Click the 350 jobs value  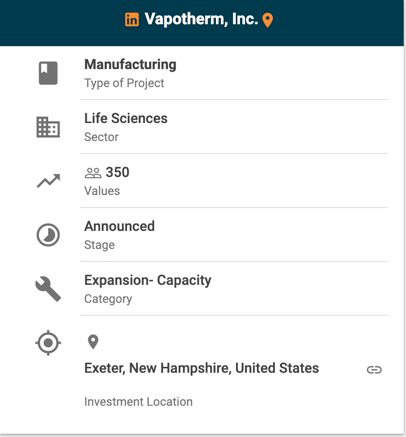117,172
